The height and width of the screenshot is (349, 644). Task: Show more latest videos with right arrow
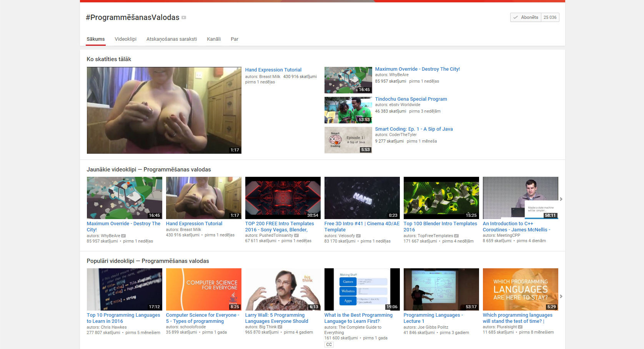click(x=561, y=199)
